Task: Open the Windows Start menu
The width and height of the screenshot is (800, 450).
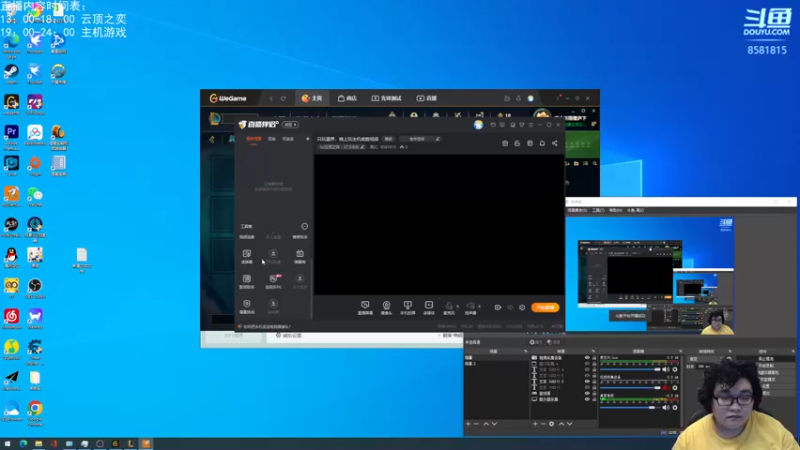Action: click(7, 444)
